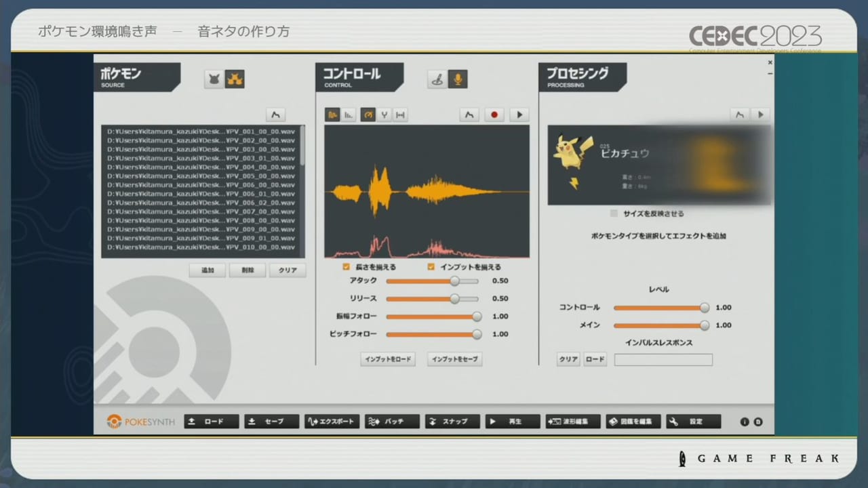Click the round icon right of info
Screen dimensions: 868x488
click(758, 422)
